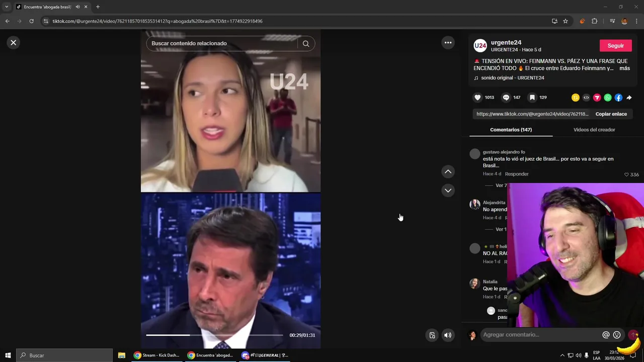Get the embed code icon
This screenshot has width=644, height=362.
(x=586, y=98)
